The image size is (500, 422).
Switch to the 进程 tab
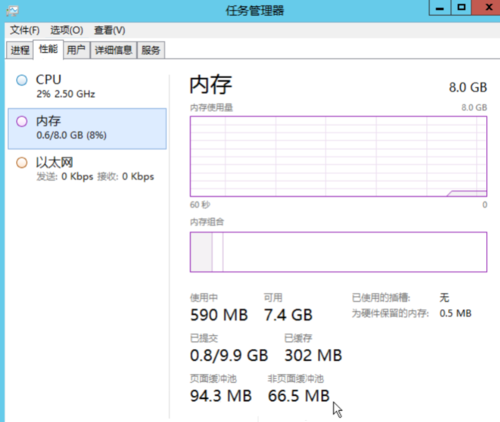pos(20,50)
